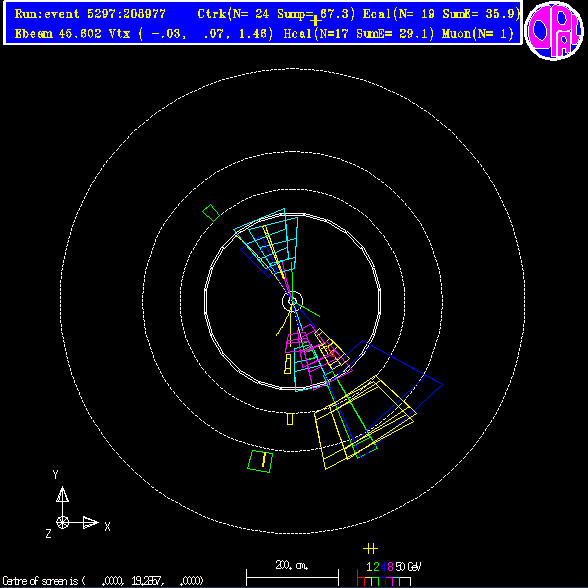Click the X axis arrow of the indicator

[x=84, y=522]
